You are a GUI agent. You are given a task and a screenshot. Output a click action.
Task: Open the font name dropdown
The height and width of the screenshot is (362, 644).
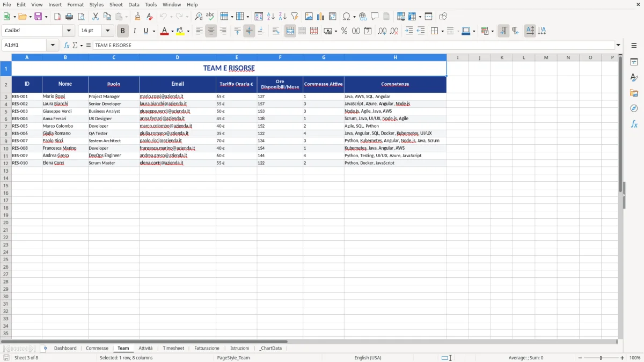pos(69,31)
